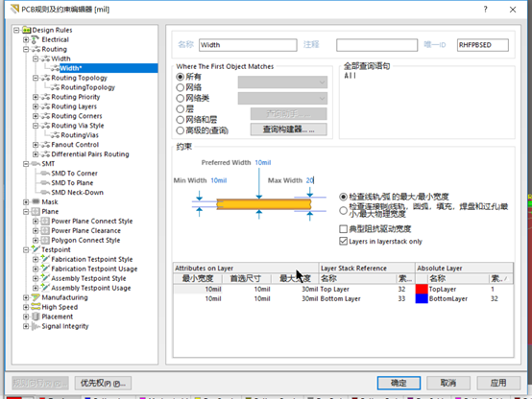
Task: Click the Routing Corners rule icon
Action: tap(45, 116)
